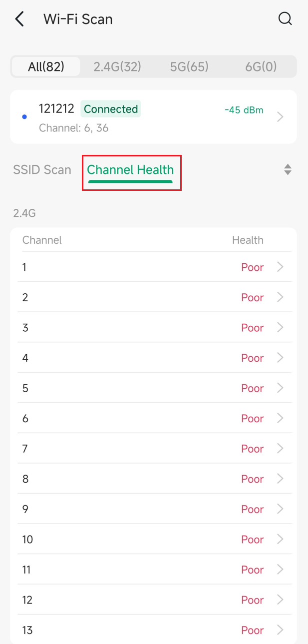Tap the Connected status badge

click(x=111, y=109)
